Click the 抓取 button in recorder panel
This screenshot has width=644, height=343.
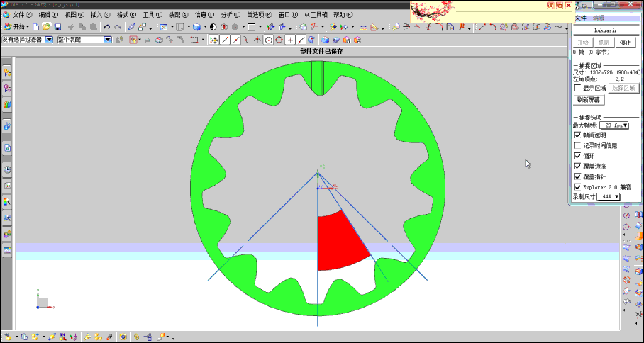(x=604, y=43)
